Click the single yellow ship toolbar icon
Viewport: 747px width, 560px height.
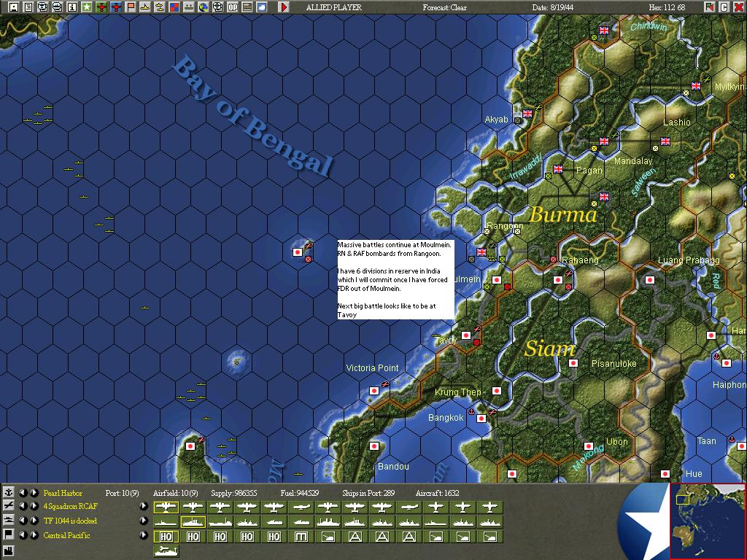coord(145,7)
